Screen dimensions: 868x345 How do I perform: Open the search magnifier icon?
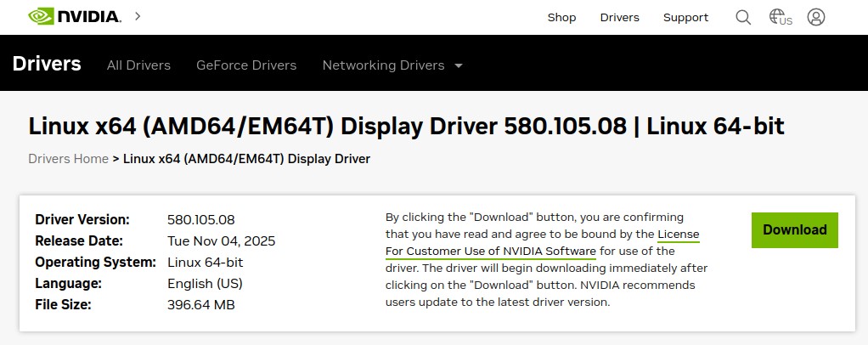(743, 17)
